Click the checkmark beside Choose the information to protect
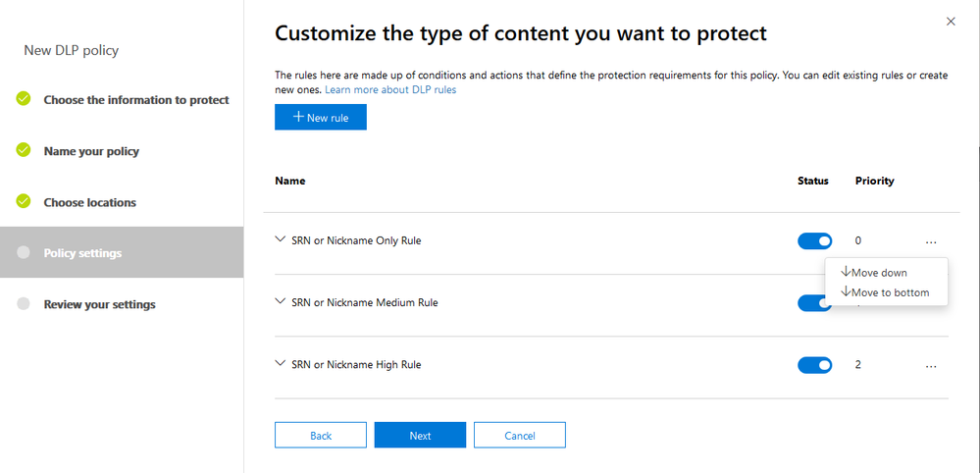 (24, 99)
